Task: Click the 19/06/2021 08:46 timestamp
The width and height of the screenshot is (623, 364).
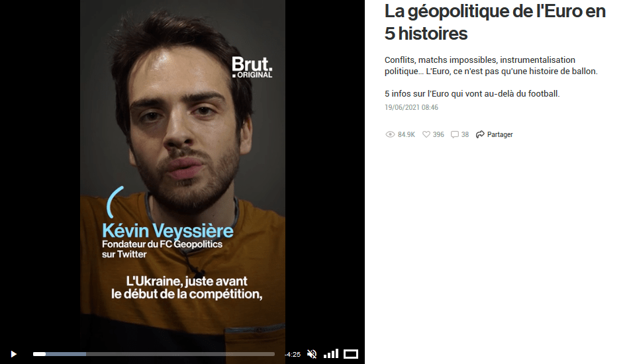Action: [411, 107]
